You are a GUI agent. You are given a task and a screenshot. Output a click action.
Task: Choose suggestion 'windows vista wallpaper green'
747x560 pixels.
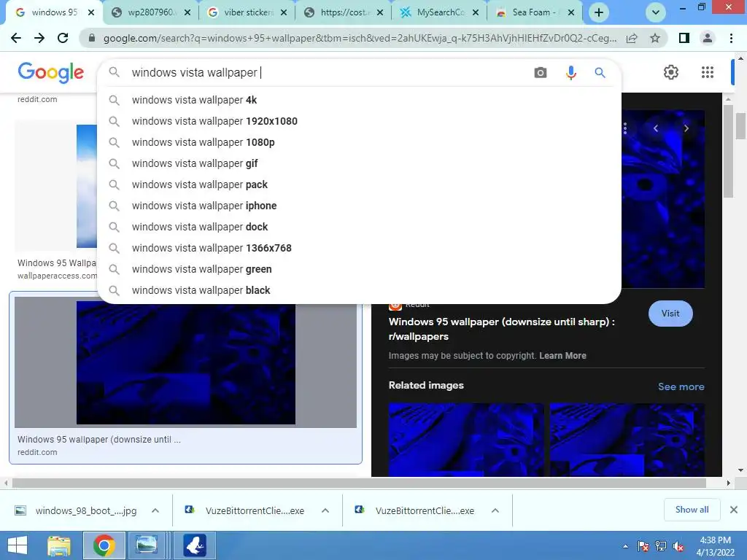[x=359, y=269]
